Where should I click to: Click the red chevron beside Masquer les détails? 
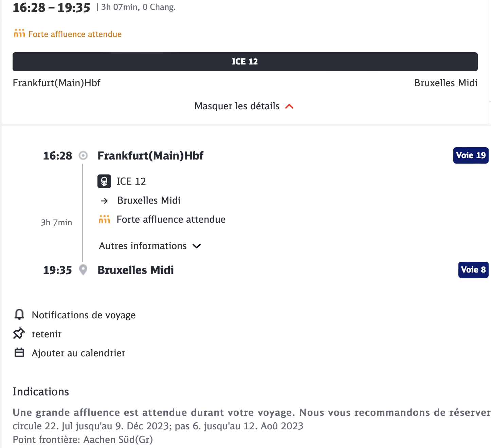(289, 107)
